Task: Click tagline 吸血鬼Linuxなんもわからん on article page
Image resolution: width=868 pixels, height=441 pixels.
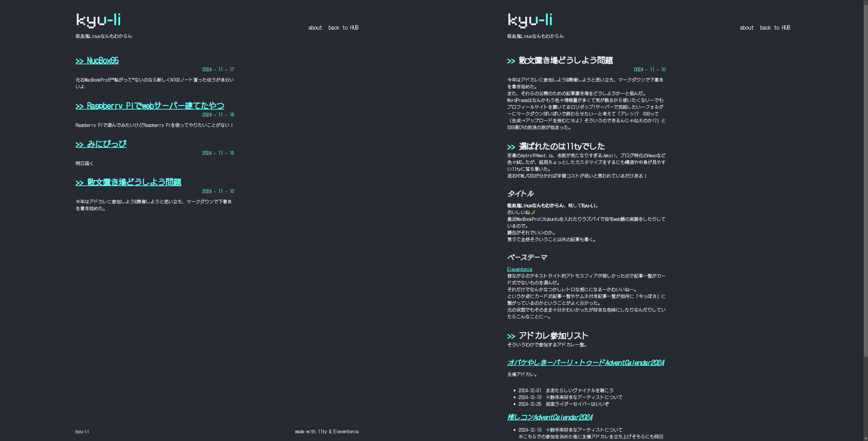Action: click(x=535, y=36)
